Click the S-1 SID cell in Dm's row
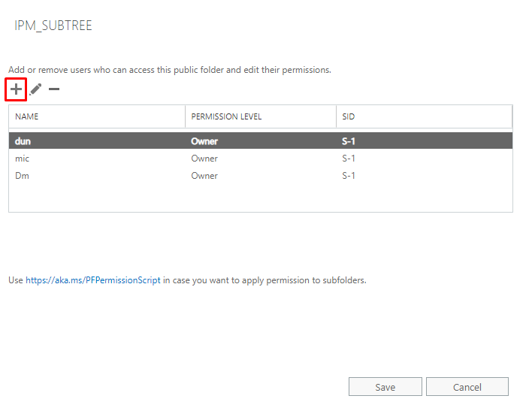Screen dimensions: 532x420 click(348, 176)
